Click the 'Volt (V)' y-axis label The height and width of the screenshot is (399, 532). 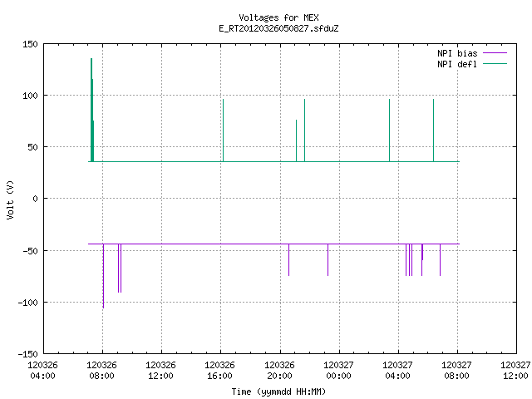[10, 199]
